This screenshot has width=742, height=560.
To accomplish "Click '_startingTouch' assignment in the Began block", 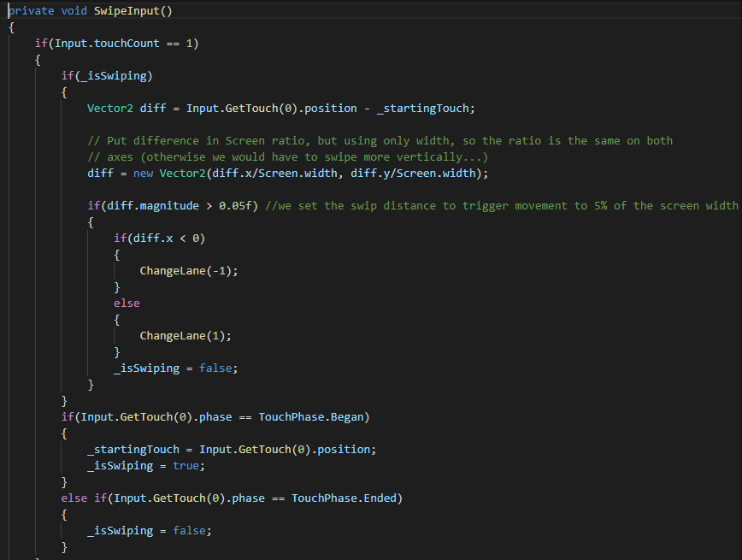I will (133, 449).
